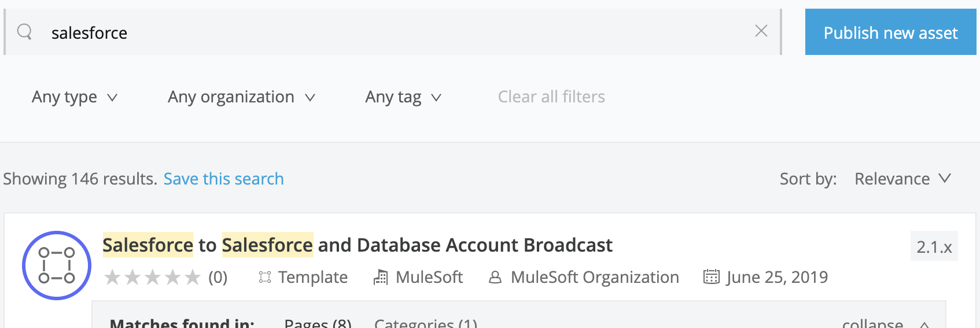The height and width of the screenshot is (328, 980).
Task: Open the Any tag dropdown
Action: pos(403,97)
